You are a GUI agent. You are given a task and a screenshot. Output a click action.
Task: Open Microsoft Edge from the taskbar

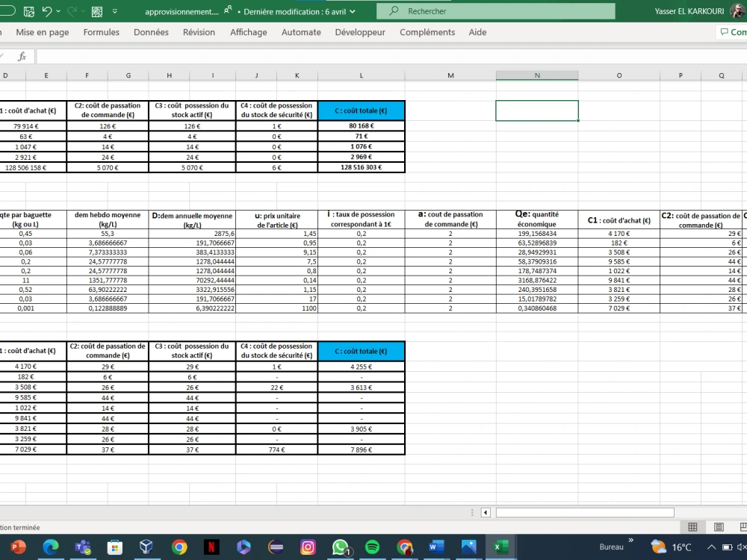(x=51, y=547)
